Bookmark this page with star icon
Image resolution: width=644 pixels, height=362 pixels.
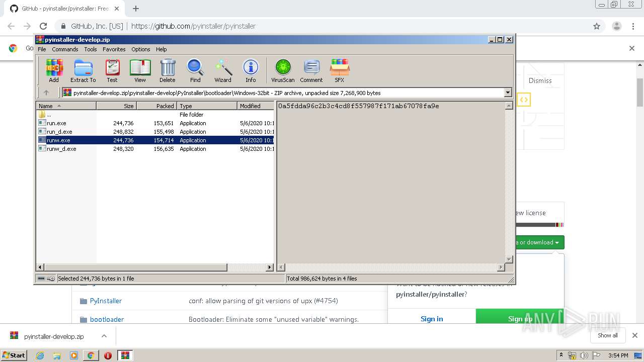click(x=597, y=26)
